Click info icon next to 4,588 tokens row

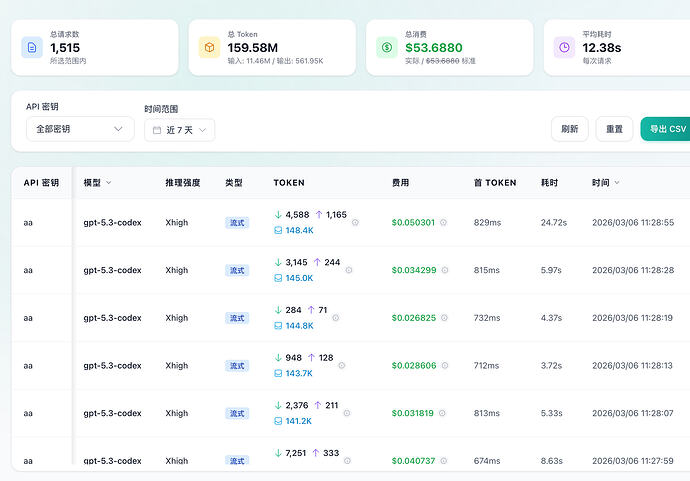tap(355, 223)
